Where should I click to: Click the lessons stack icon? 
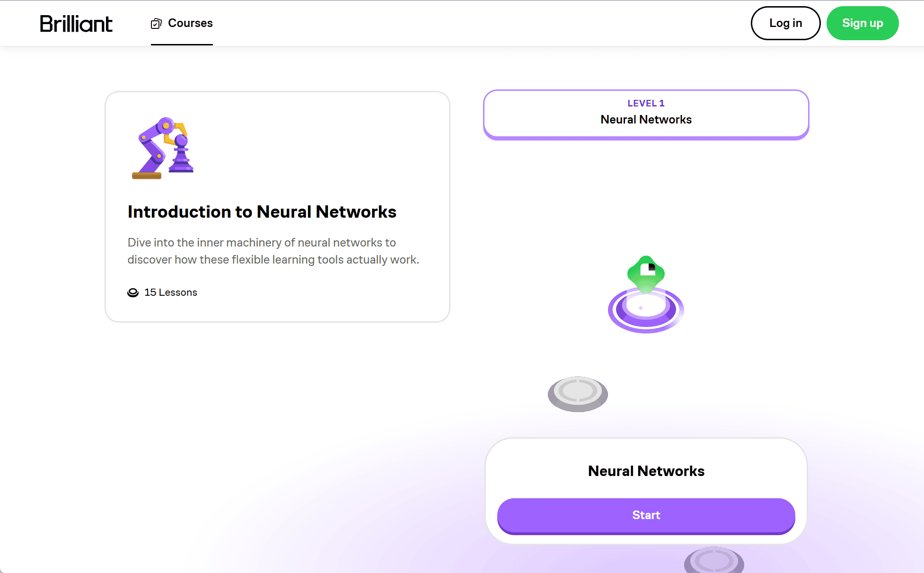(x=133, y=292)
